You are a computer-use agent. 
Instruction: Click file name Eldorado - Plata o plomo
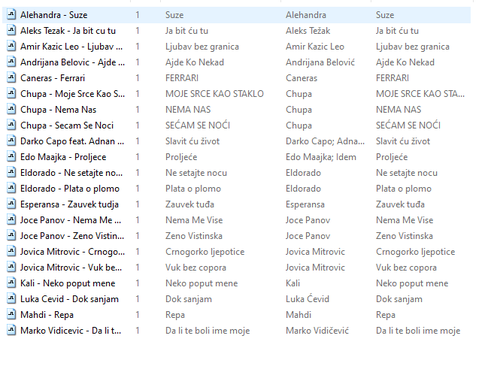[70, 189]
